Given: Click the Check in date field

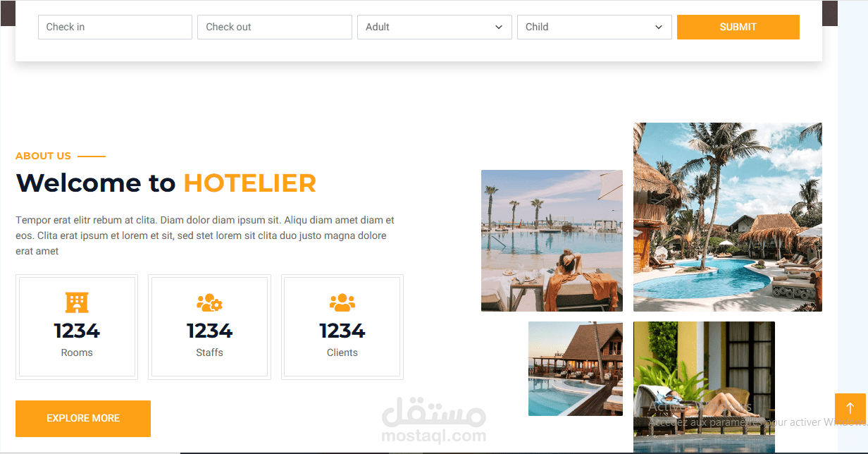Looking at the screenshot, I should [x=115, y=27].
